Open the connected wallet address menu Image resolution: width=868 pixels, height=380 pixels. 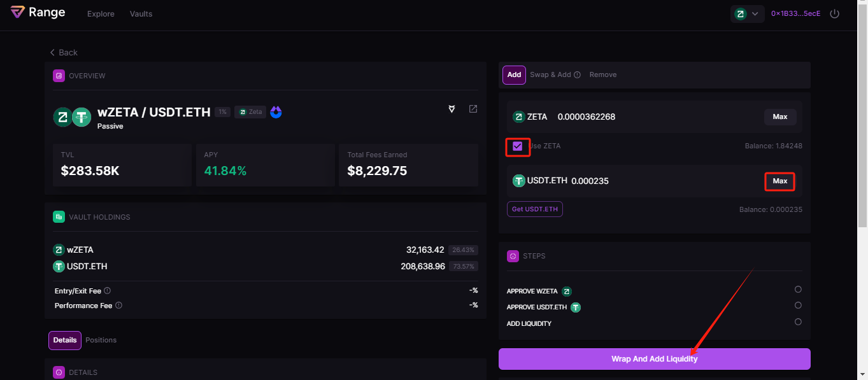[x=795, y=13]
